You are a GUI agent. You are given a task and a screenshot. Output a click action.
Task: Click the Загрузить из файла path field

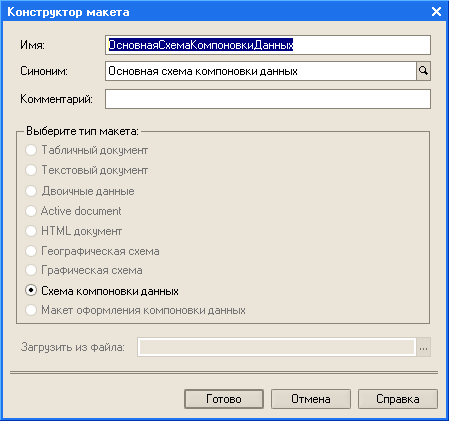tap(277, 347)
